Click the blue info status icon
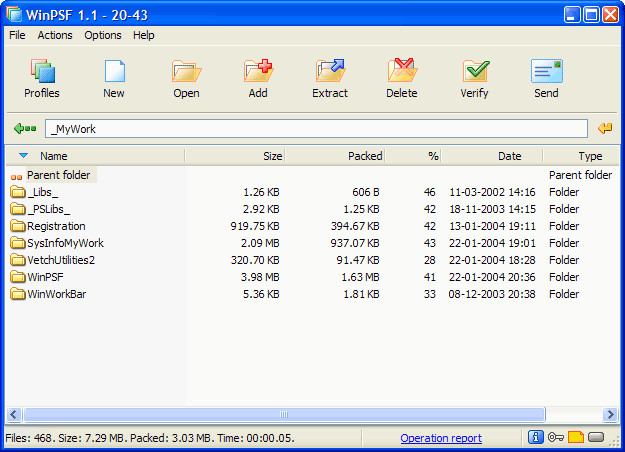The width and height of the screenshot is (625, 452). tap(535, 437)
